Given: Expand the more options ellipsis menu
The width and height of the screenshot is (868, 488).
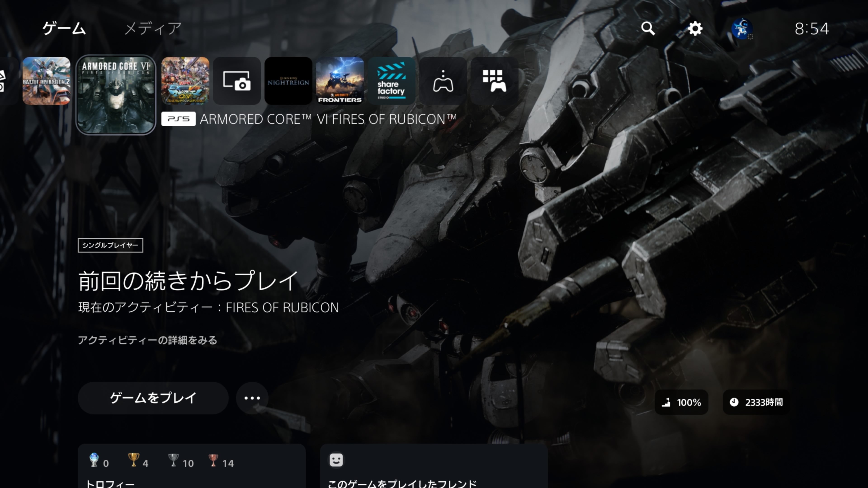Looking at the screenshot, I should [252, 398].
